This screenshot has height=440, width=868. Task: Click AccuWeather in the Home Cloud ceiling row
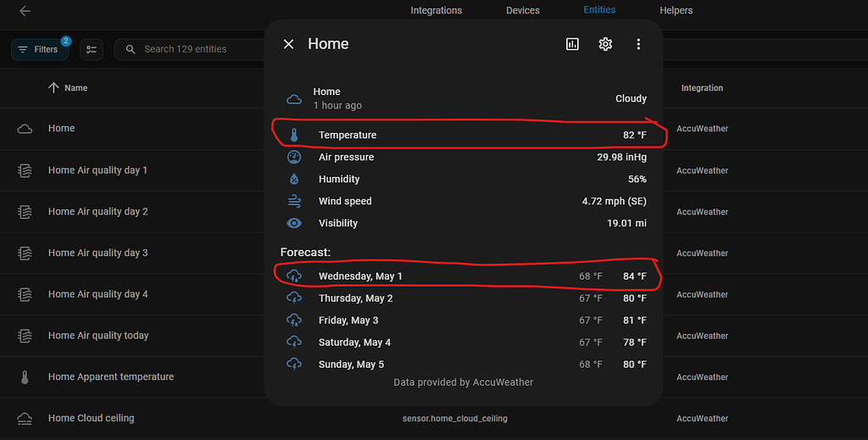coord(702,419)
